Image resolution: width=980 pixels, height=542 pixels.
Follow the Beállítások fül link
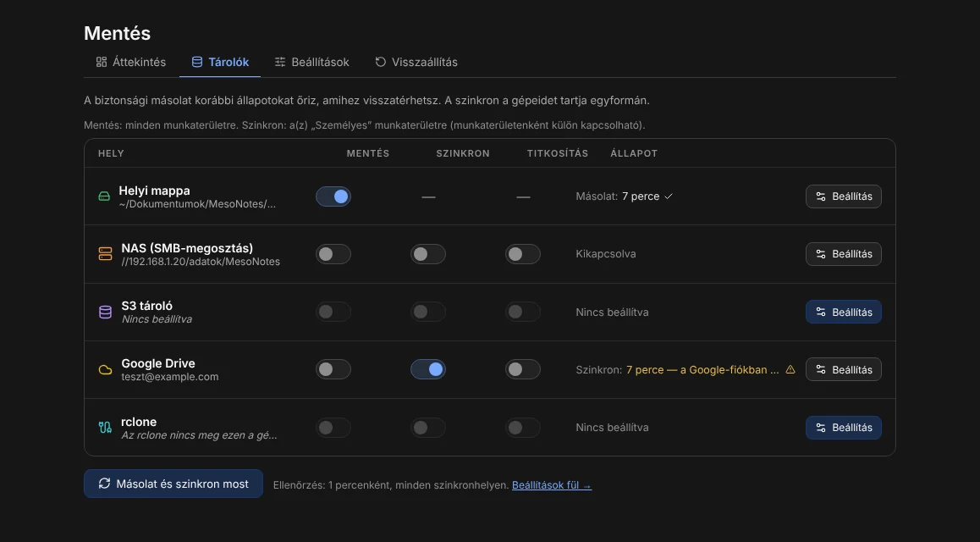[552, 485]
